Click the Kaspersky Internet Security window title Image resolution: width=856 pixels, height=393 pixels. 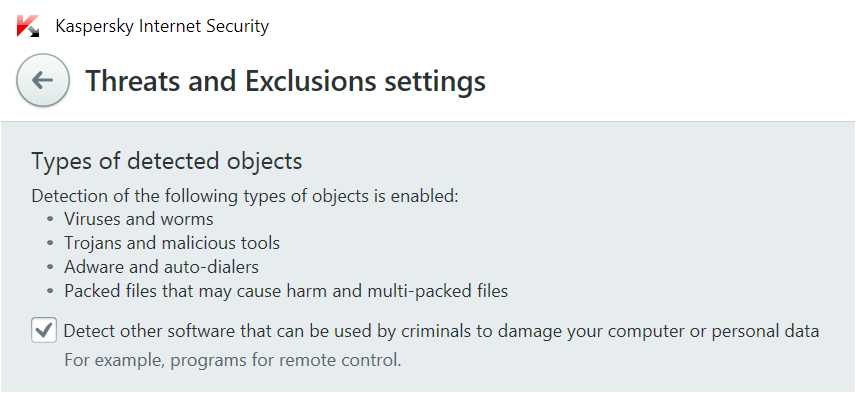coord(162,26)
